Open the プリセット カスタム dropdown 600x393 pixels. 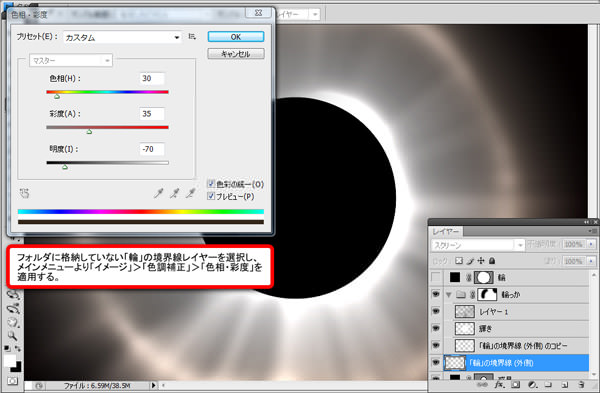pyautogui.click(x=122, y=37)
